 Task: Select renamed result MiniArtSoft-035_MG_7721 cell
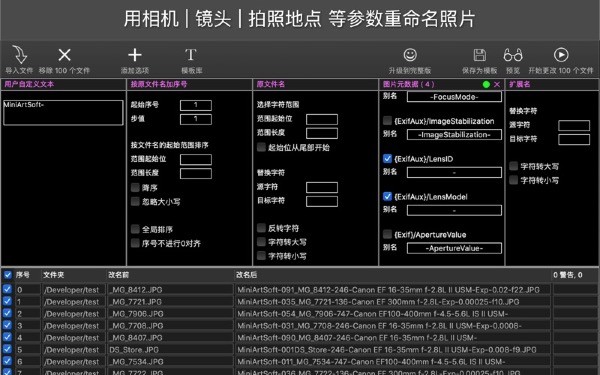[393, 302]
